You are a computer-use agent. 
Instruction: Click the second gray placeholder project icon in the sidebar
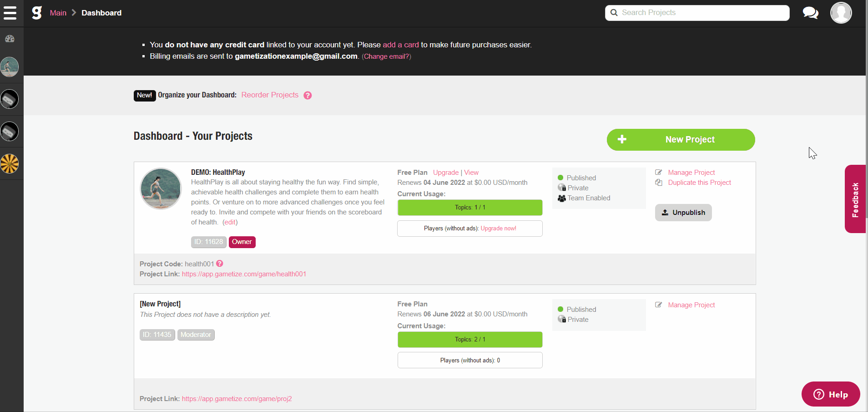point(10,132)
